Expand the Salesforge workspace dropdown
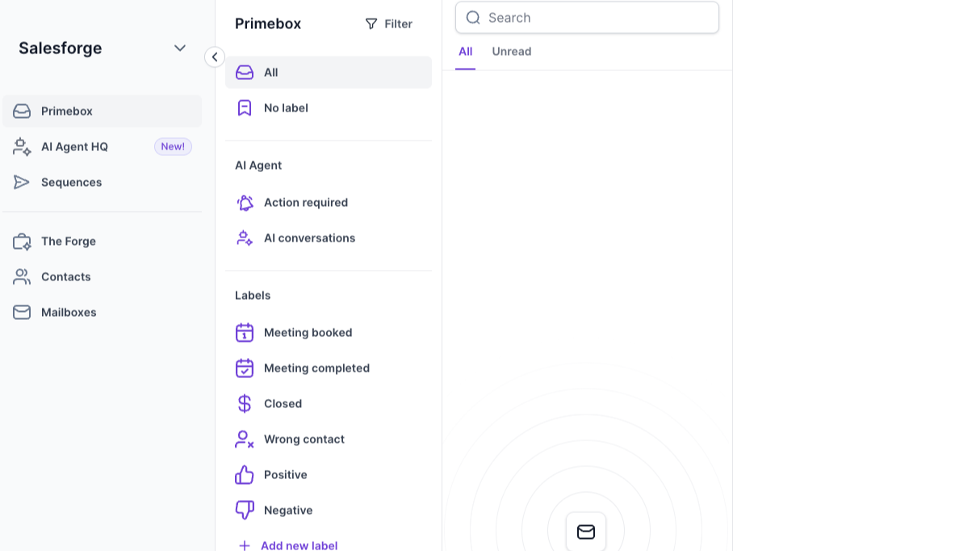The image size is (980, 551). [x=180, y=48]
